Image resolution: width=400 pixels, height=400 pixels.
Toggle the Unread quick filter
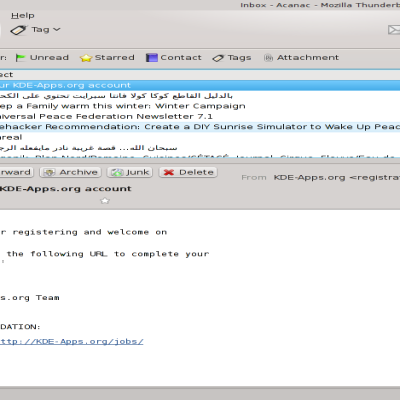42,58
